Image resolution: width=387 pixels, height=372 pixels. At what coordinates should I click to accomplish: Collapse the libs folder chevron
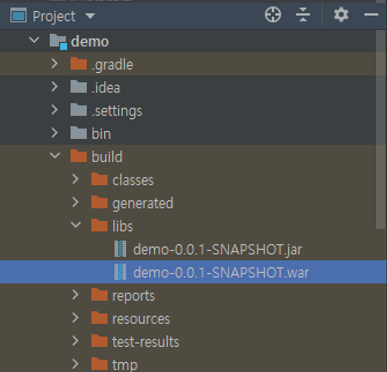(76, 225)
